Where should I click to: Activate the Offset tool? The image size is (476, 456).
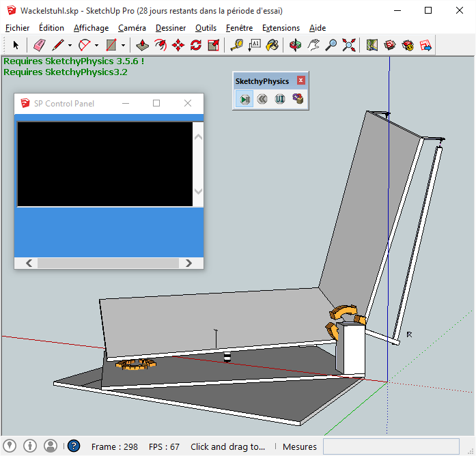pyautogui.click(x=160, y=45)
